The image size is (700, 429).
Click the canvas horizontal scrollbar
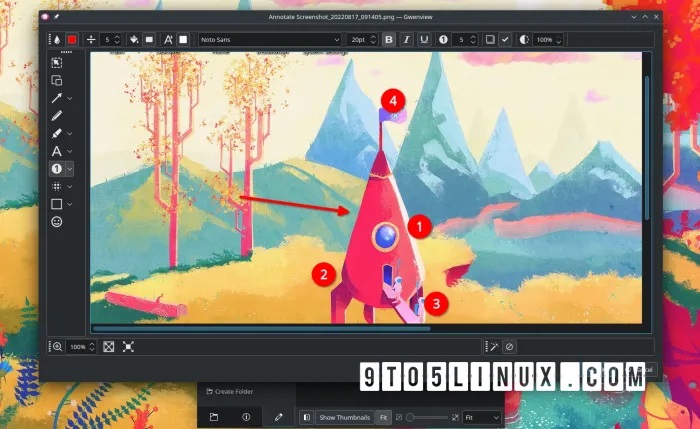click(x=262, y=329)
